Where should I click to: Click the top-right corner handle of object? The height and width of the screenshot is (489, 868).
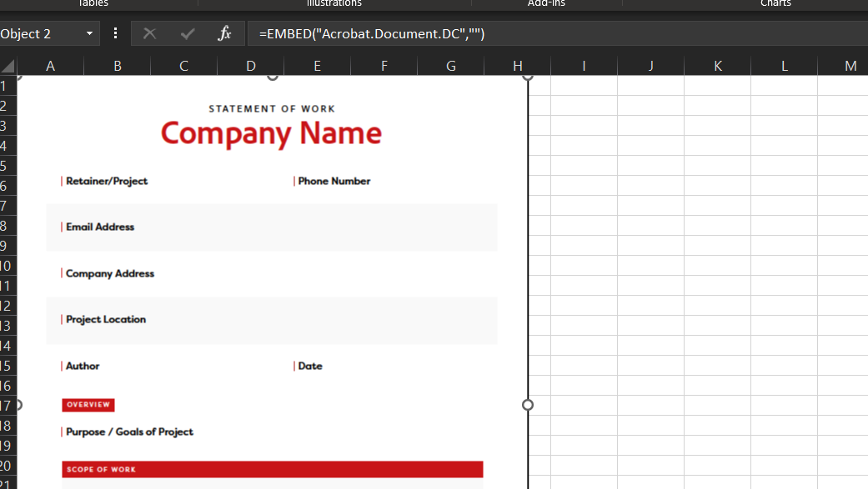click(528, 77)
